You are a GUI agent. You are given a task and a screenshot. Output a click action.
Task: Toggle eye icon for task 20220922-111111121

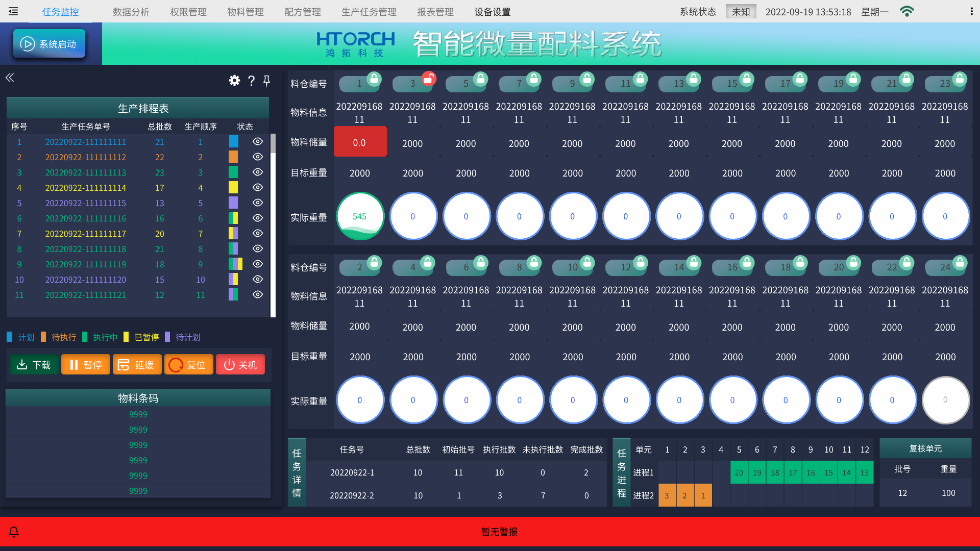point(258,294)
